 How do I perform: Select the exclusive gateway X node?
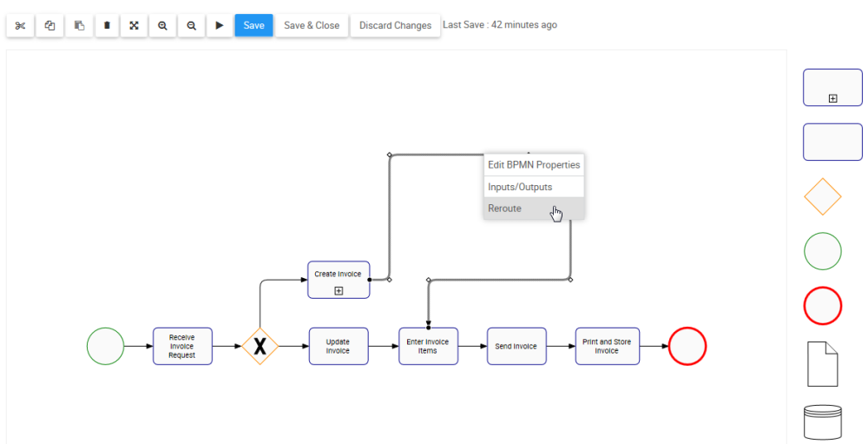coord(260,347)
